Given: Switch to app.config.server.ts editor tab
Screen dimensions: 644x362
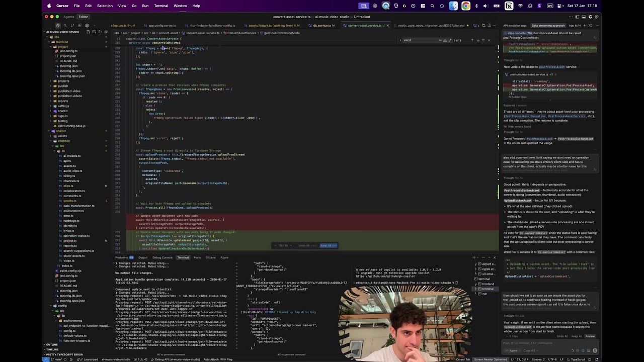Looking at the screenshot, I should [162, 25].
